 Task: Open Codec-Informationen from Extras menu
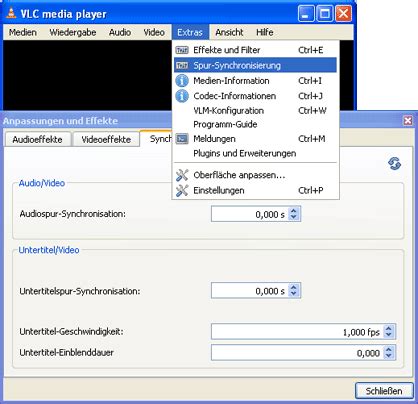[255, 96]
